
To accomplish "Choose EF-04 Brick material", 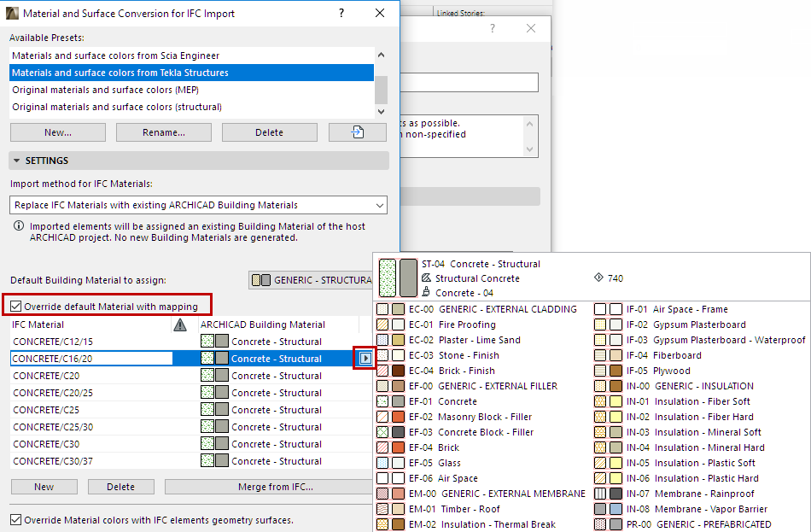I will tap(418, 447).
